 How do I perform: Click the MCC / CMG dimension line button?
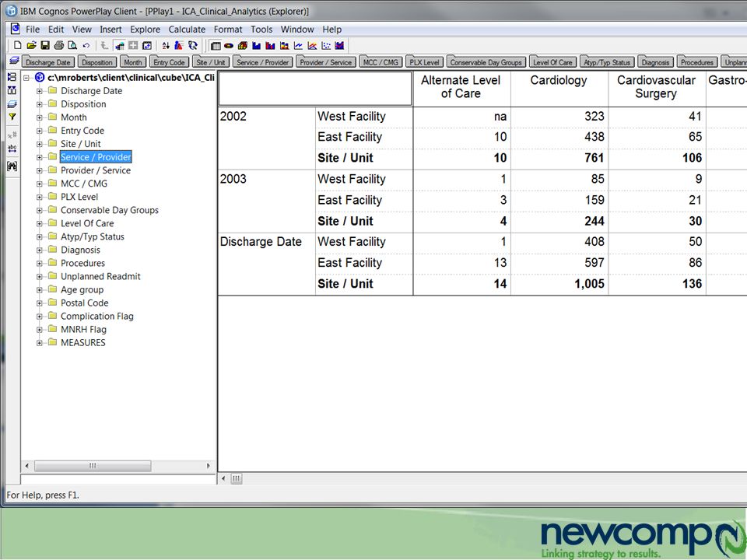381,62
